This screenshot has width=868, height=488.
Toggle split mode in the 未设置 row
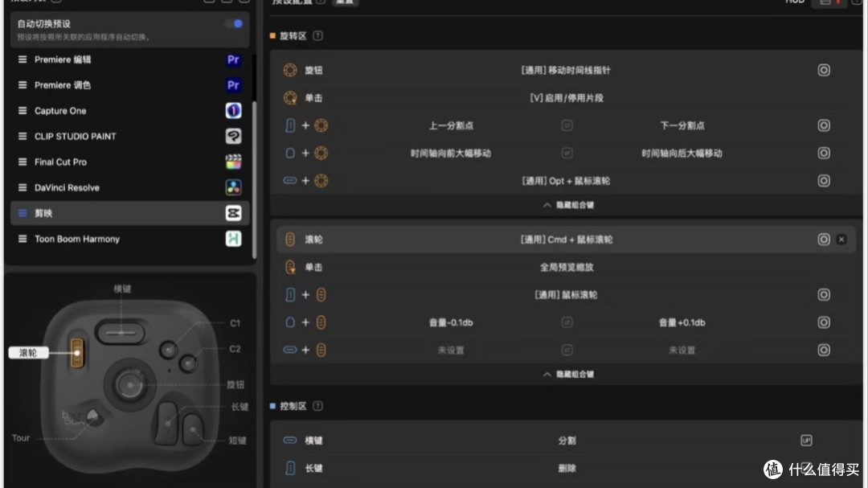[567, 350]
